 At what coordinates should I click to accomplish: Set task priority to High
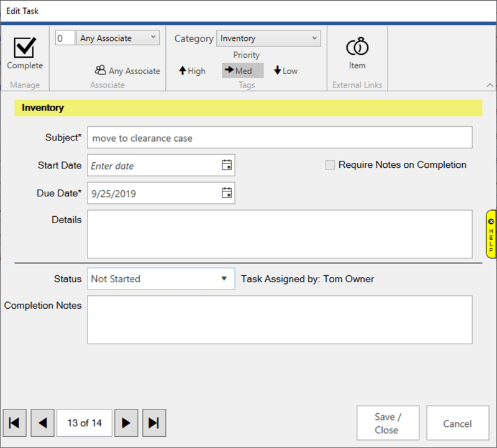192,70
